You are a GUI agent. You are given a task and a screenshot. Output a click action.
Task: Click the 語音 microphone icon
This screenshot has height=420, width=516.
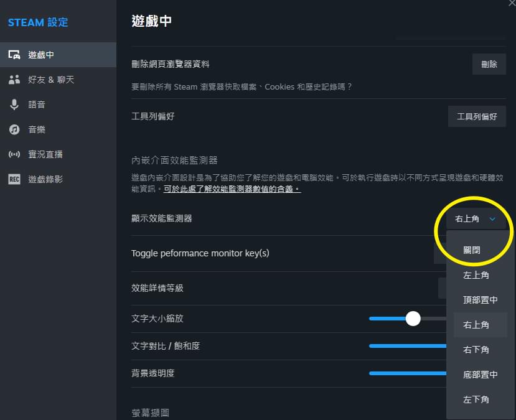pyautogui.click(x=14, y=105)
